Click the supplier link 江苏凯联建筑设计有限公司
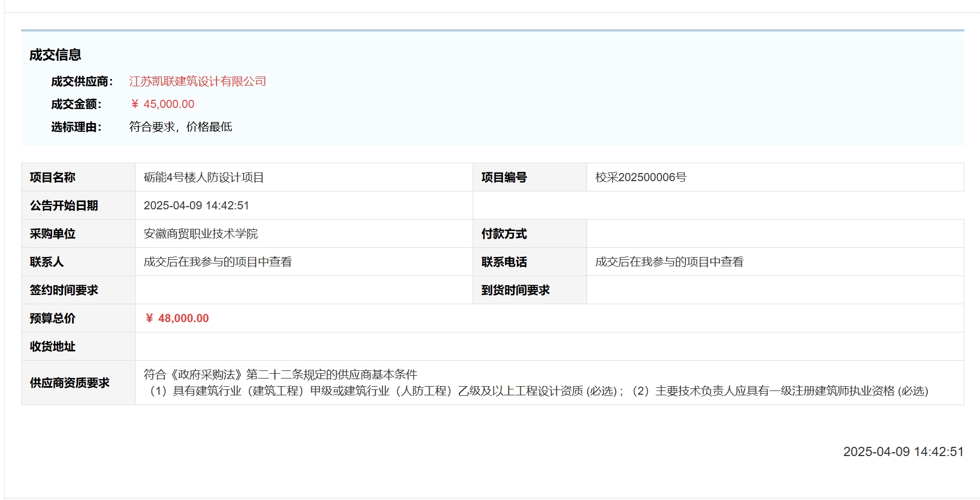Viewport: 980px width, 500px height. [198, 81]
